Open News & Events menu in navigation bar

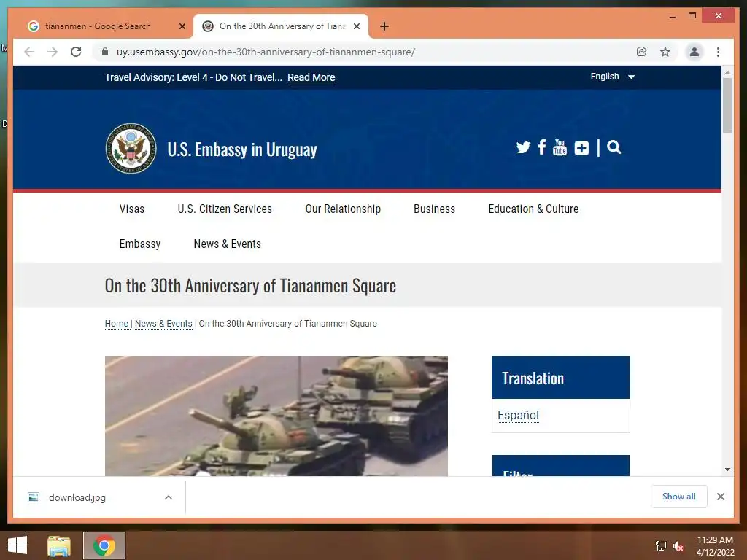(228, 244)
